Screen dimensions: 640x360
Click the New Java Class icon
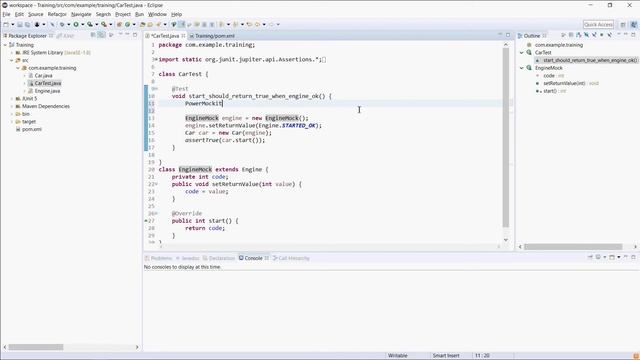tap(127, 24)
